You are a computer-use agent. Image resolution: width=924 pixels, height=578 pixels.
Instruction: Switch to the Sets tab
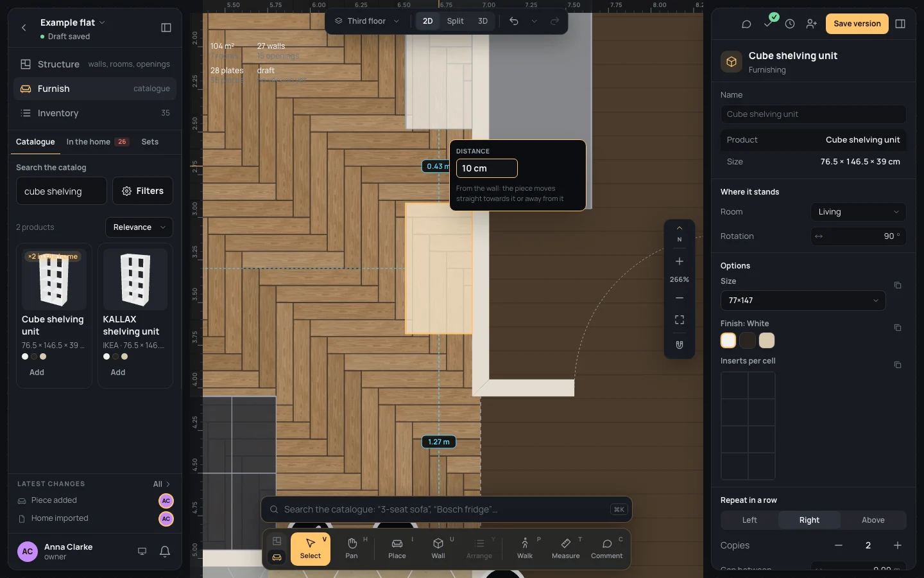click(150, 142)
